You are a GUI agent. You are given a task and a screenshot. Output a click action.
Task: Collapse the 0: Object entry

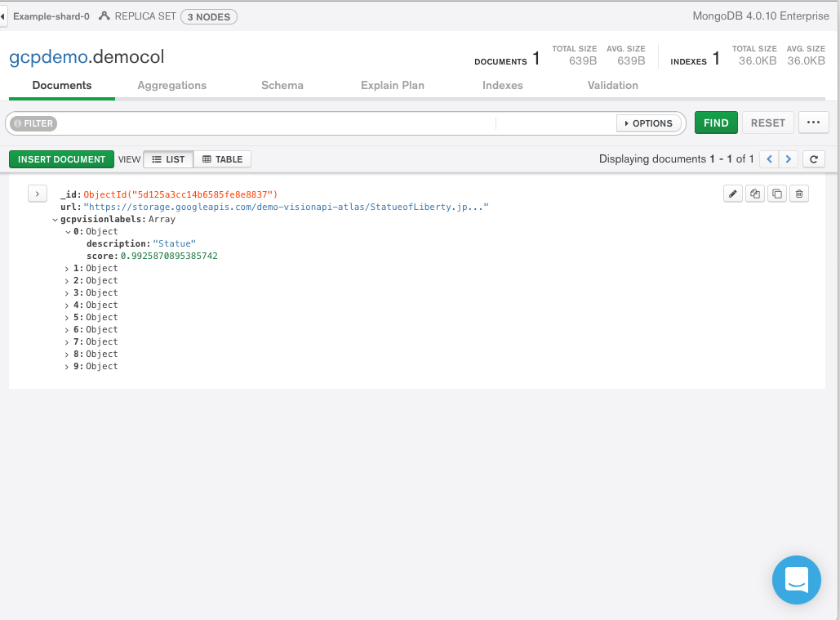click(x=68, y=232)
